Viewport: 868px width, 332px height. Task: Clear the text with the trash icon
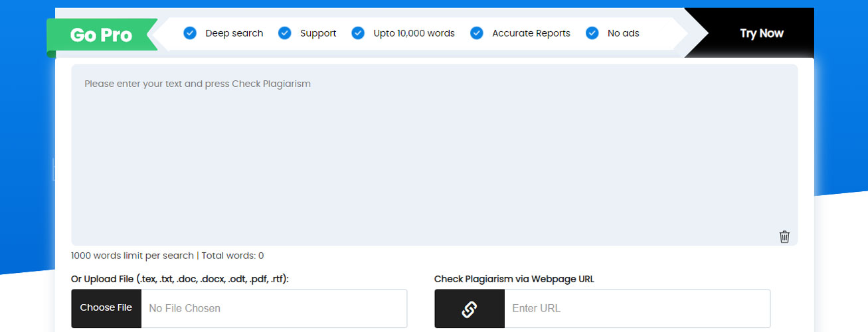click(x=784, y=236)
